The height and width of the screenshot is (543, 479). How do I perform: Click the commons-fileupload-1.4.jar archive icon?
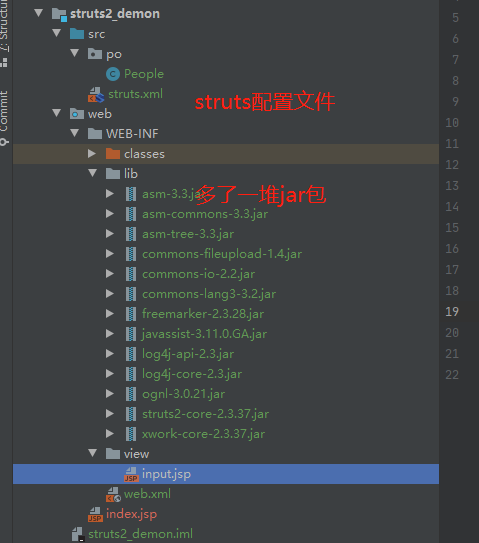click(131, 254)
